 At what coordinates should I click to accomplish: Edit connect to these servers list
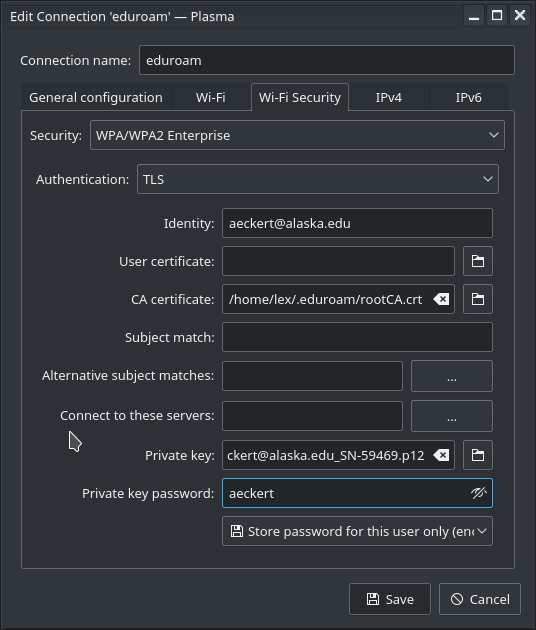[452, 416]
